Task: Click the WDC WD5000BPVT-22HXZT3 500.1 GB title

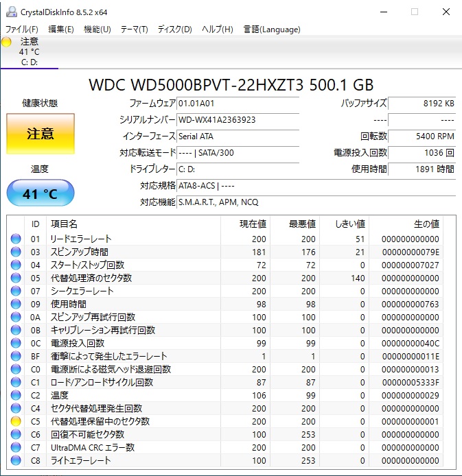Action: tap(231, 85)
